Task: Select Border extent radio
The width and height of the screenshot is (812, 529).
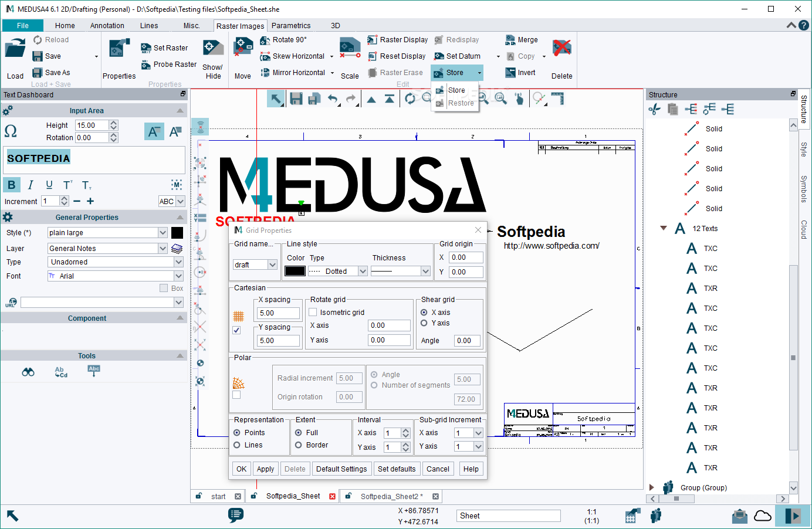Action: coord(299,445)
